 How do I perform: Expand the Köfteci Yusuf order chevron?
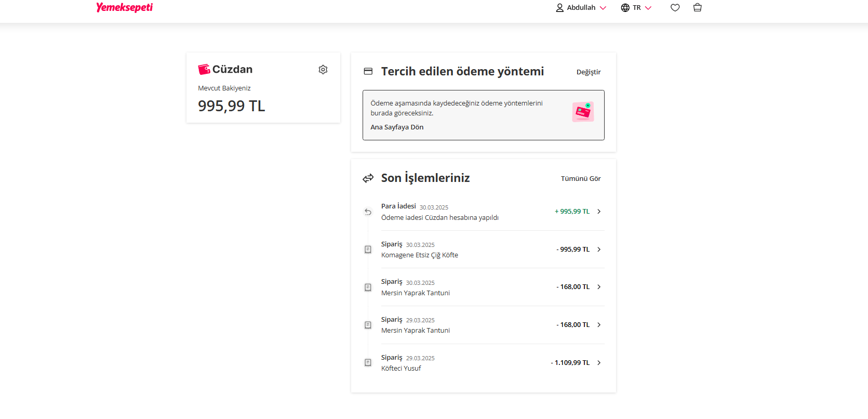tap(599, 363)
